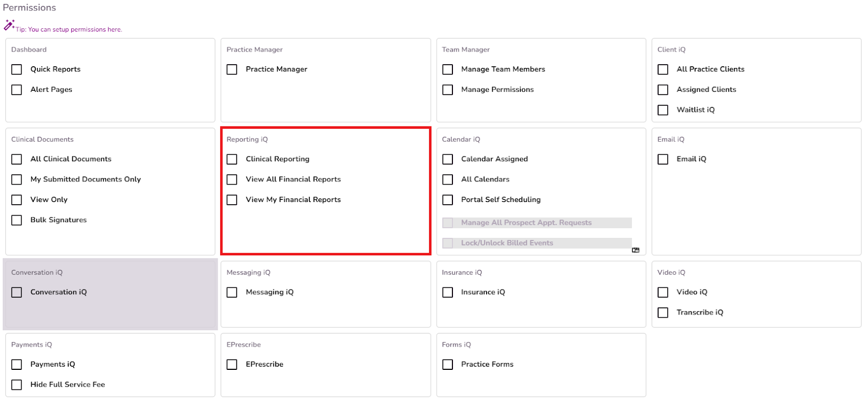Click the 'My Submitted Documents Only' label text
This screenshot has height=403, width=868.
pyautogui.click(x=86, y=179)
